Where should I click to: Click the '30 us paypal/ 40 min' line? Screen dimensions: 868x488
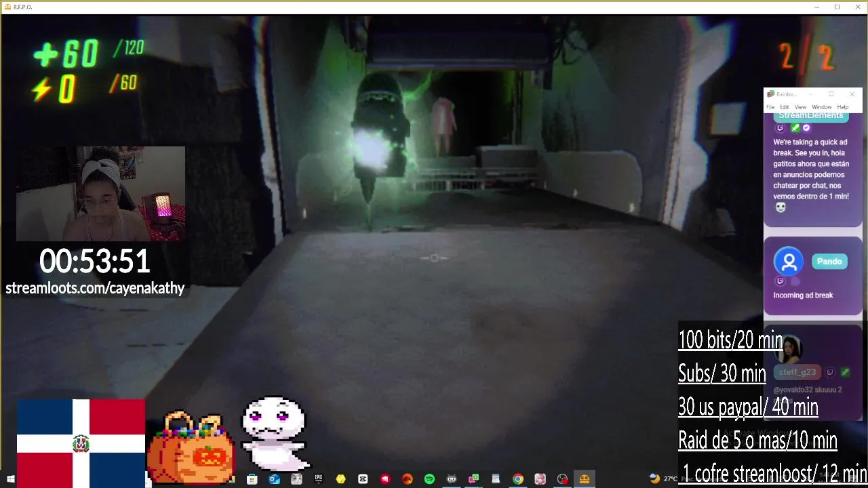(748, 406)
